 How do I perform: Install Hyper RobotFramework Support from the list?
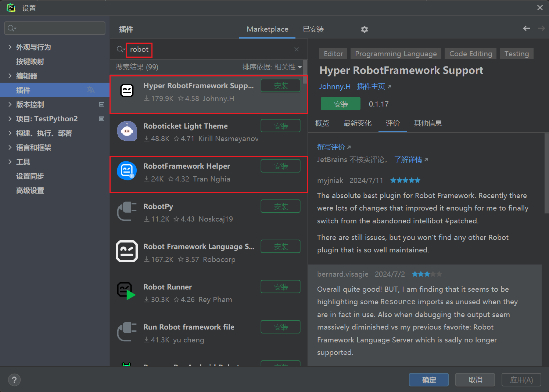click(x=281, y=86)
